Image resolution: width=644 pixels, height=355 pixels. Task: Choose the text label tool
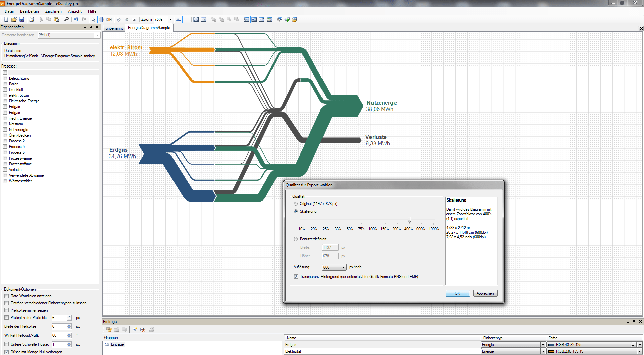pos(134,20)
